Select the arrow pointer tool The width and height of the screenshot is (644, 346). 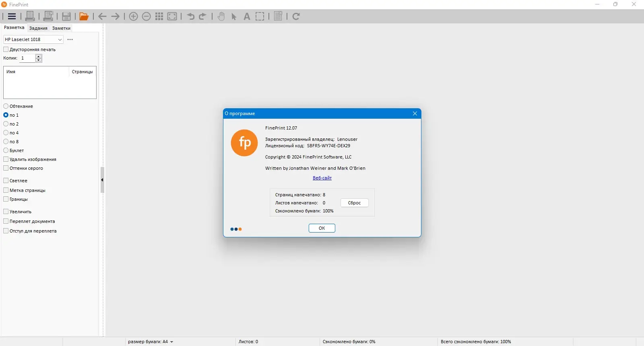point(234,17)
